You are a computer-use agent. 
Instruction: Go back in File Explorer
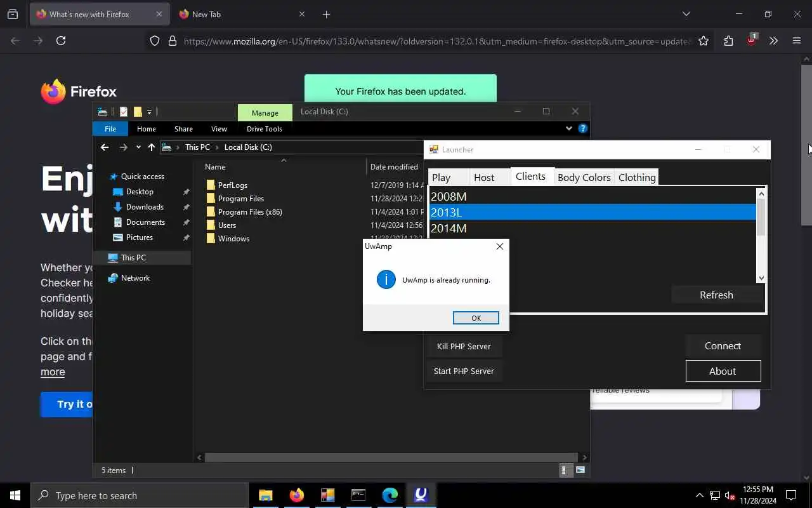pyautogui.click(x=105, y=147)
